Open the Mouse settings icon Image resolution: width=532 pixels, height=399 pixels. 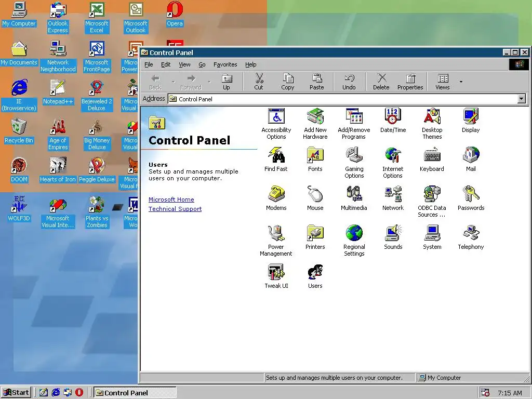315,194
